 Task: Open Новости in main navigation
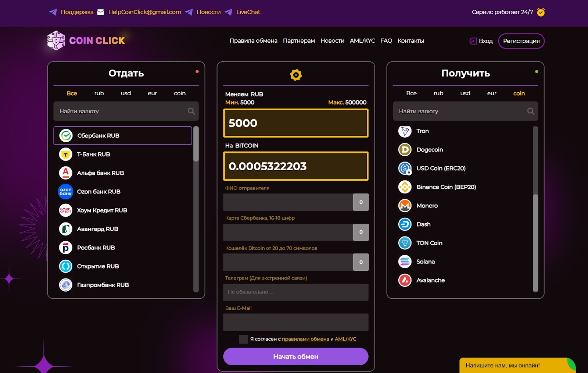click(x=332, y=41)
